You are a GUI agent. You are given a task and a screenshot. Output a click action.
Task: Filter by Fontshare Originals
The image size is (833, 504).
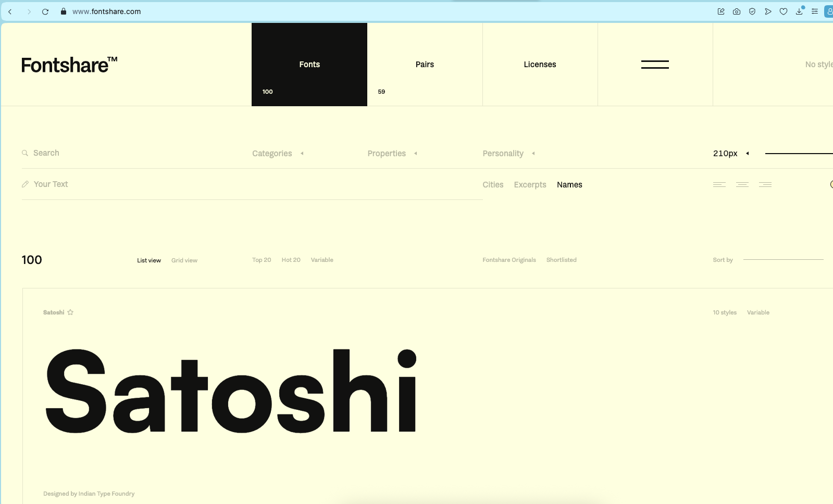point(509,260)
